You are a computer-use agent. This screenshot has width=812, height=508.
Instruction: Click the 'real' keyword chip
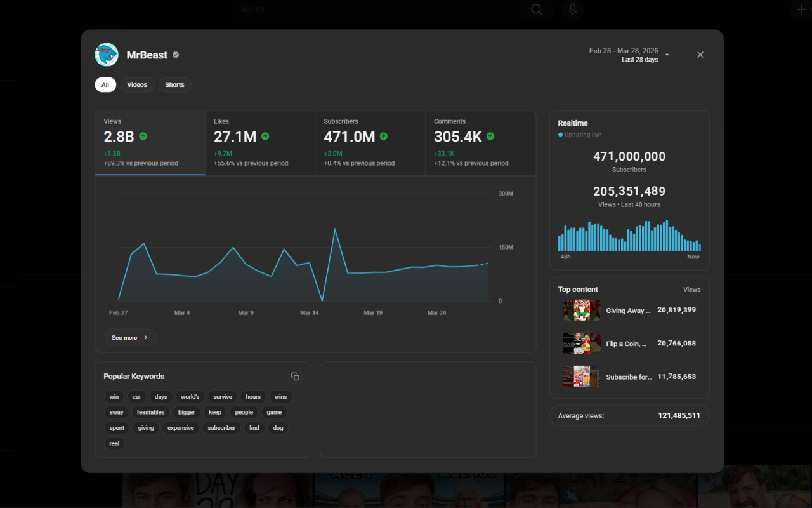(114, 443)
